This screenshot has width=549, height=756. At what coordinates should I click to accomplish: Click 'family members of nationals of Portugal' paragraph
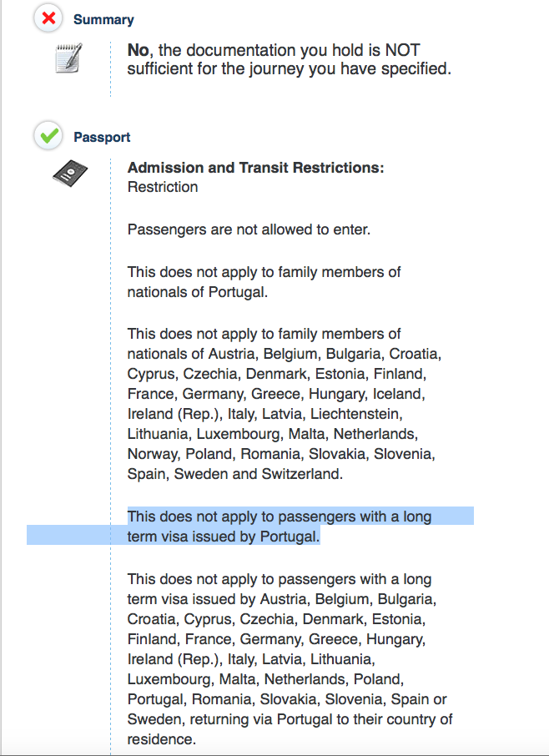coord(264,282)
